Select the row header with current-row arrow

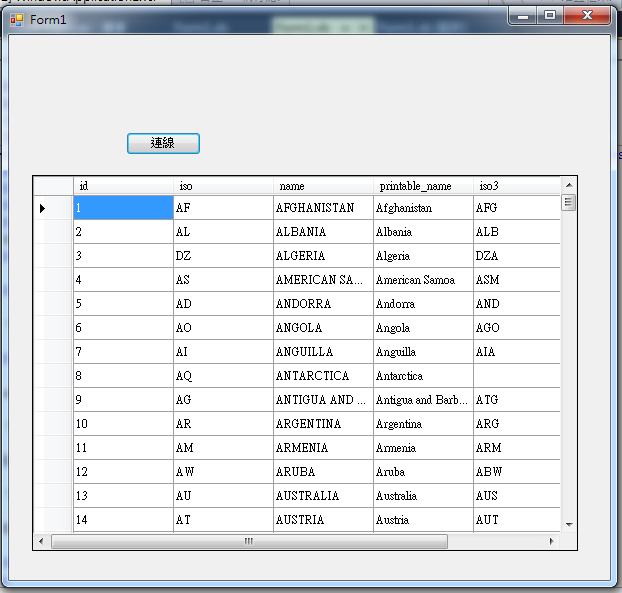53,207
